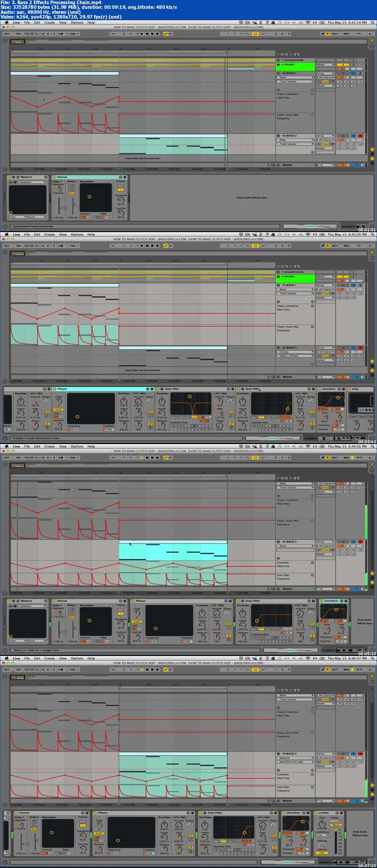Open the Options menu in the 6:43:05 PM frame
Screen dimensions: 377x868
point(77,235)
